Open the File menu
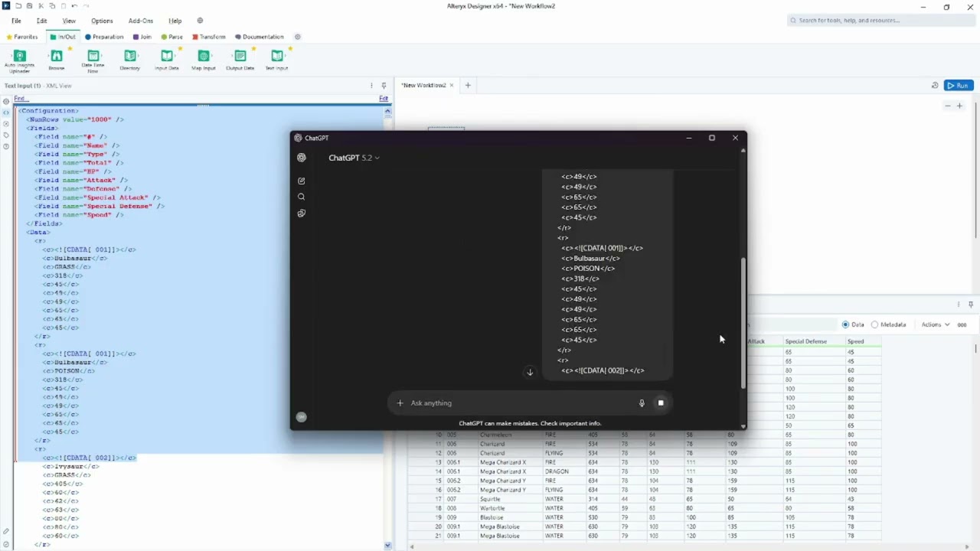This screenshot has width=980, height=551. point(16,21)
